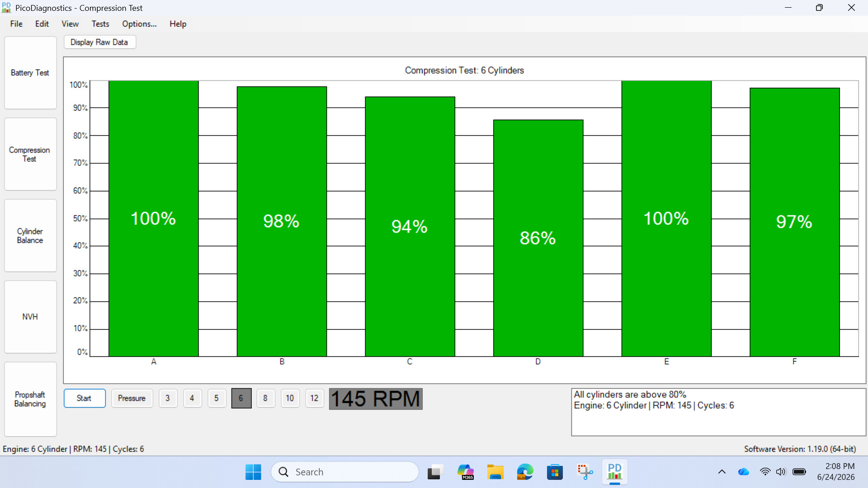The image size is (868, 488).
Task: Open File Explorer from taskbar
Action: pos(495,472)
